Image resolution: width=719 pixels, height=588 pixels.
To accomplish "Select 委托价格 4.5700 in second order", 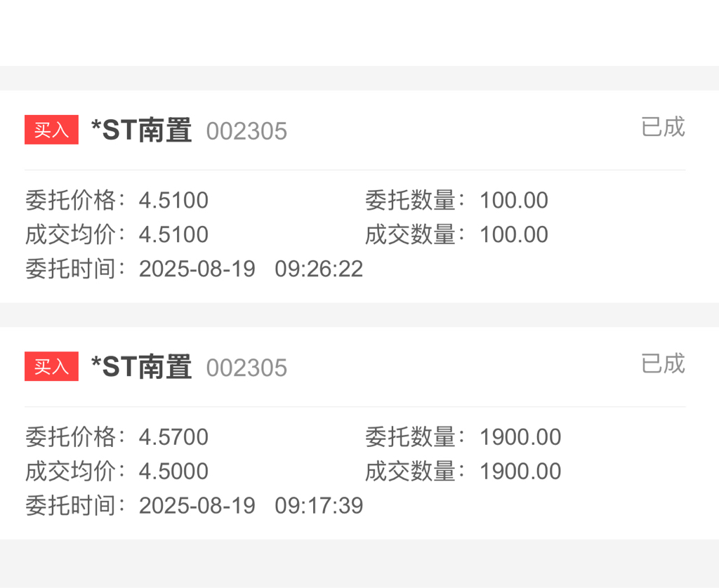I will point(173,437).
